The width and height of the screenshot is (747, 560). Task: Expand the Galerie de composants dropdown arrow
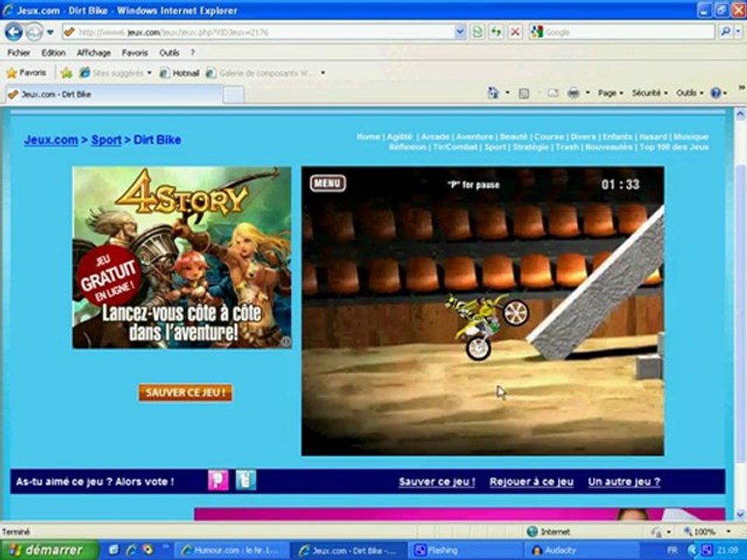pos(322,73)
